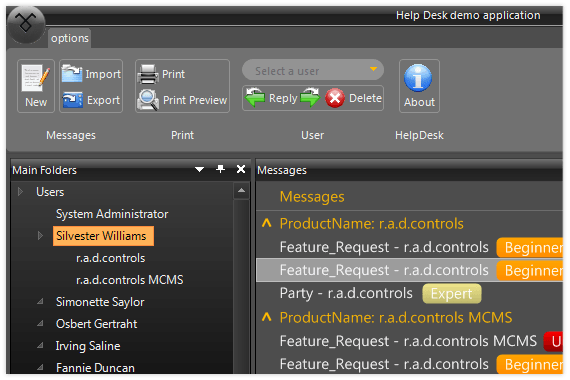Expand Fannie Duncan tree node
This screenshot has height=380, width=570.
pos(40,367)
